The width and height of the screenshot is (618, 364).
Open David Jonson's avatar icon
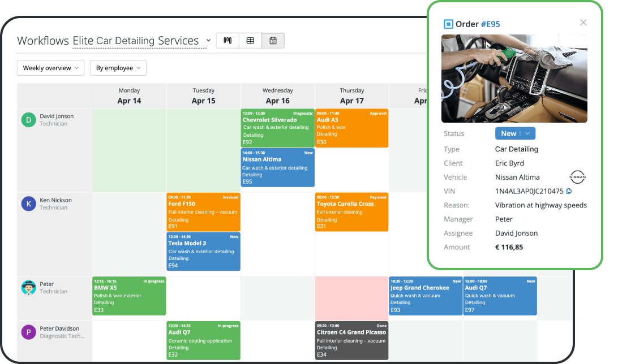(28, 120)
